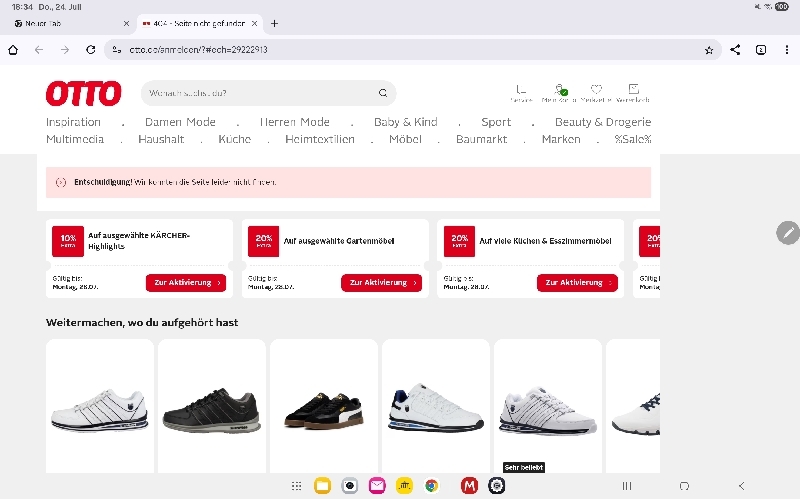Viewport: 800px width, 499px height.
Task: Activate the Gartenmöbel 20% coupon
Action: [381, 283]
